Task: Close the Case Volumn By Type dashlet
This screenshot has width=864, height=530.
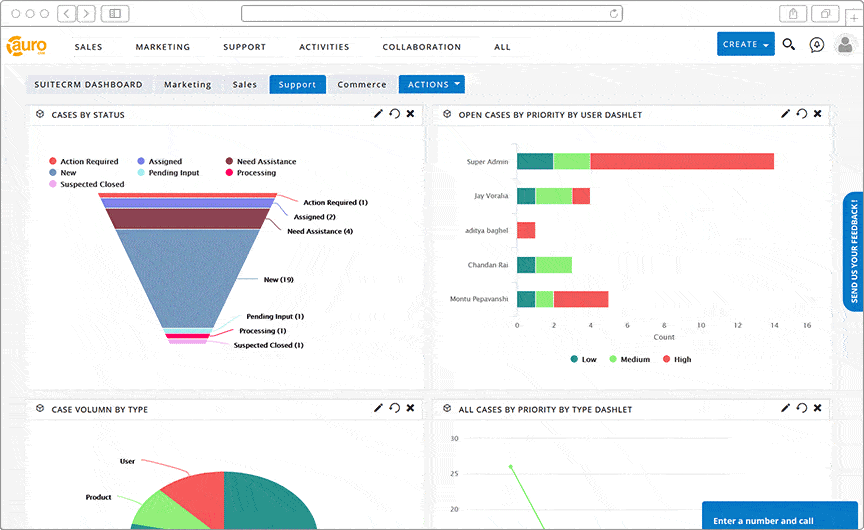Action: click(411, 408)
